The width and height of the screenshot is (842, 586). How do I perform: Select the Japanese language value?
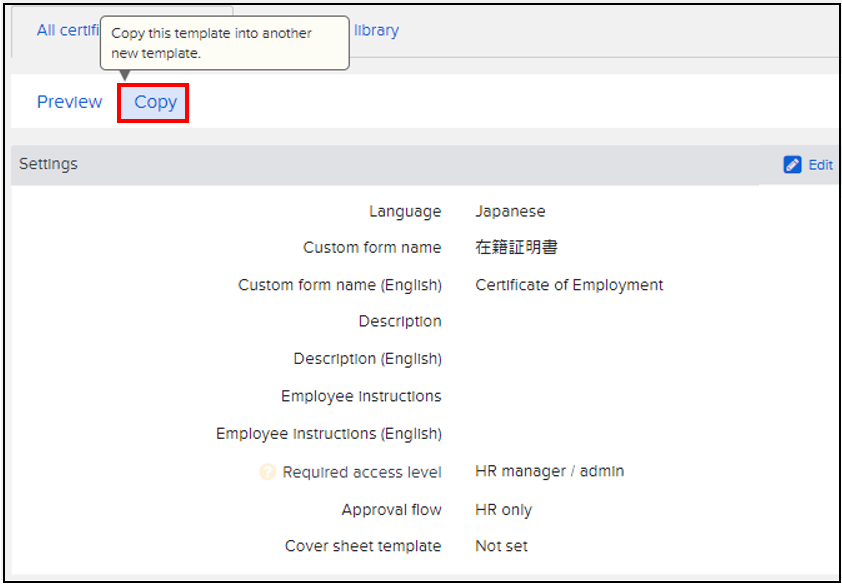tap(510, 211)
